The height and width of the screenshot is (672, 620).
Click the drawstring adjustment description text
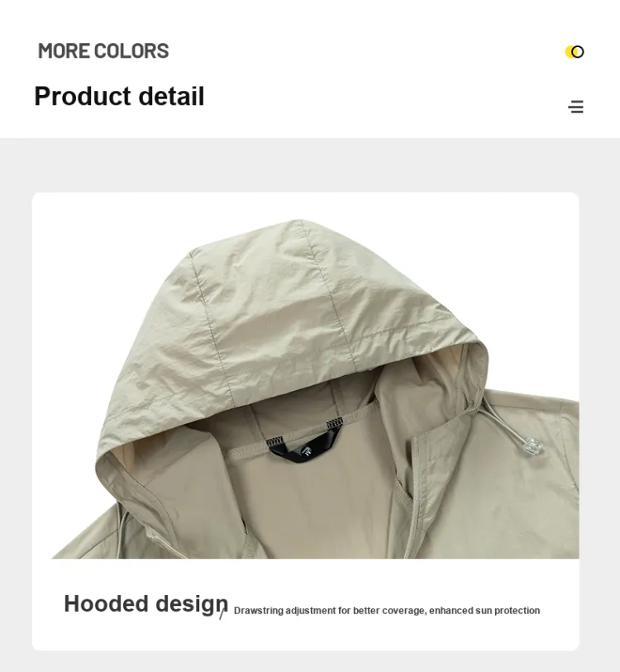(387, 610)
